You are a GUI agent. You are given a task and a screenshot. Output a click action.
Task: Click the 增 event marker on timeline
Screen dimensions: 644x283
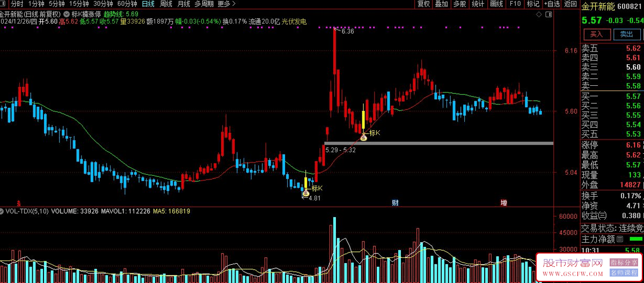pos(503,203)
